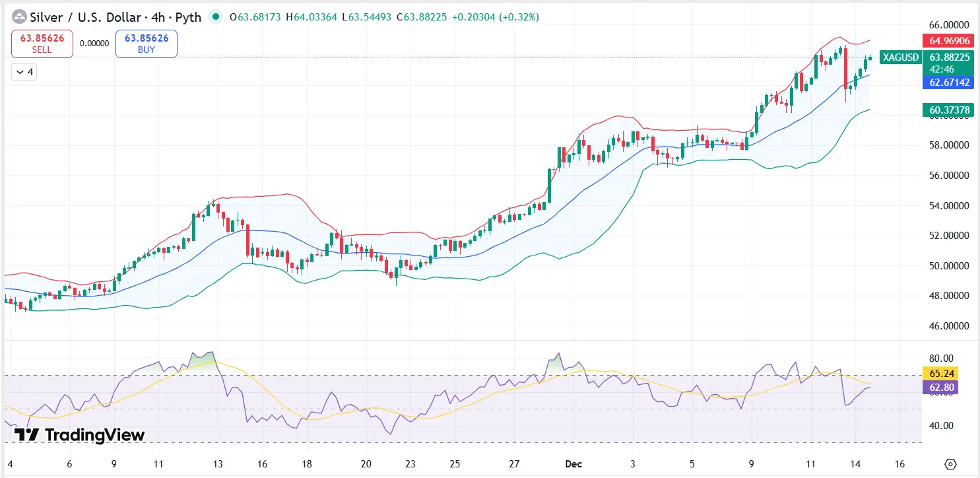Expand the collapsed legend showing 4

pos(24,72)
